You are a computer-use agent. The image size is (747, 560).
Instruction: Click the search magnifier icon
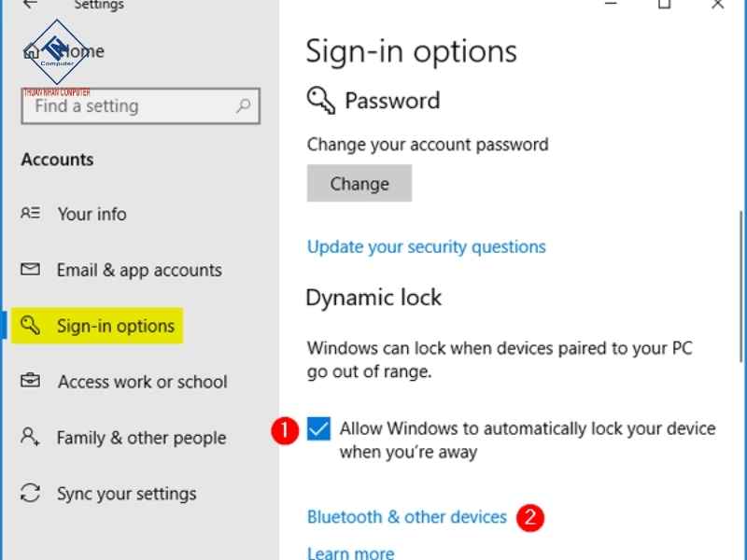tap(243, 106)
